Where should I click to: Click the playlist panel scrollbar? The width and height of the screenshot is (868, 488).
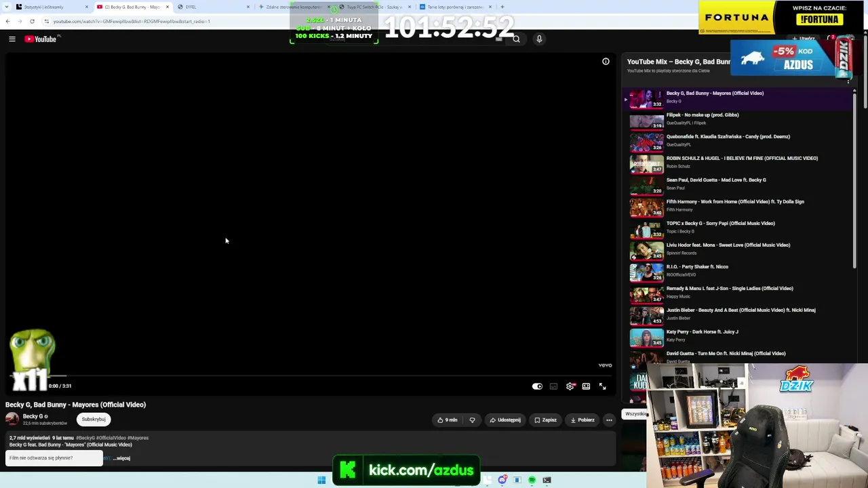854,180
